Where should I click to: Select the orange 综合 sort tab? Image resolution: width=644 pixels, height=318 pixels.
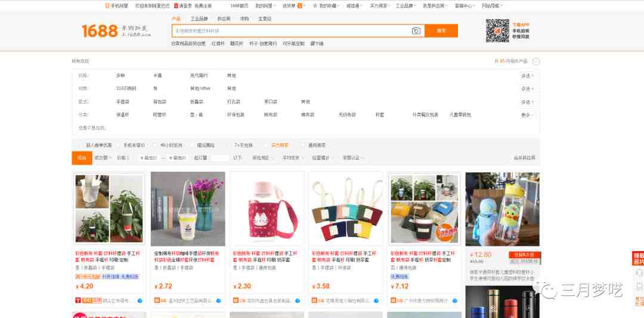82,158
